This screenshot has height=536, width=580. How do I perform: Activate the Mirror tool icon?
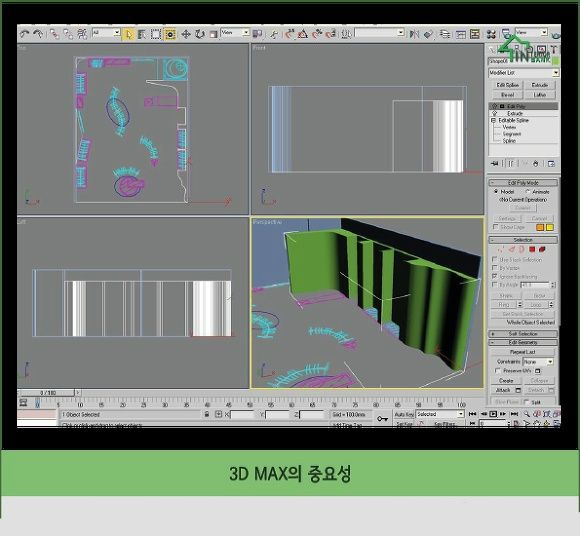[414, 34]
